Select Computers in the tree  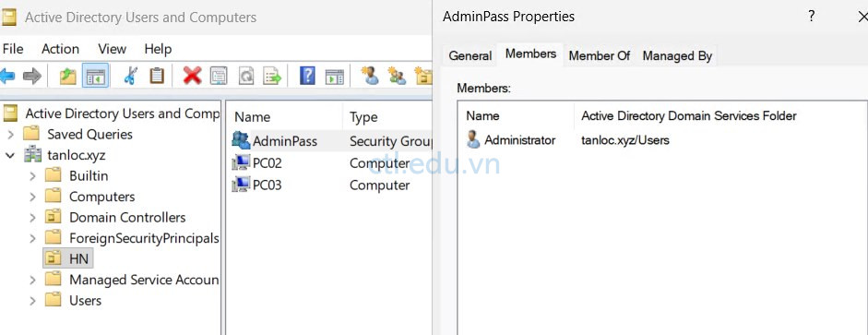click(101, 197)
